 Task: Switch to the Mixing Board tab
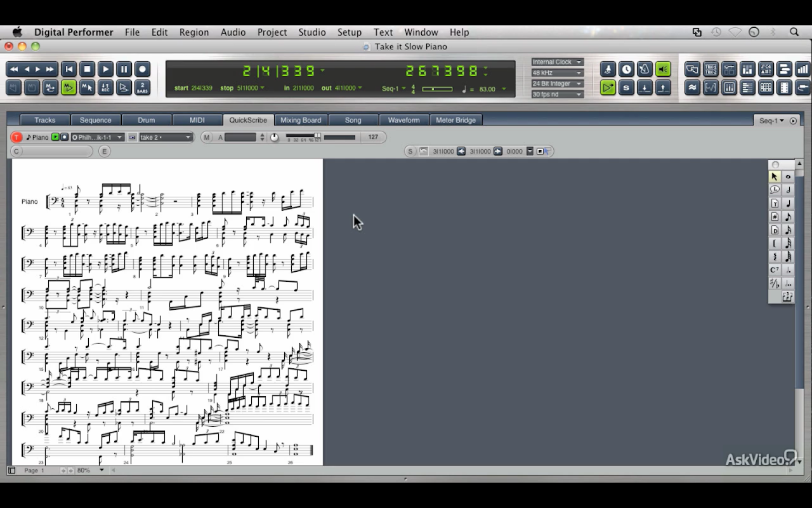pos(301,120)
